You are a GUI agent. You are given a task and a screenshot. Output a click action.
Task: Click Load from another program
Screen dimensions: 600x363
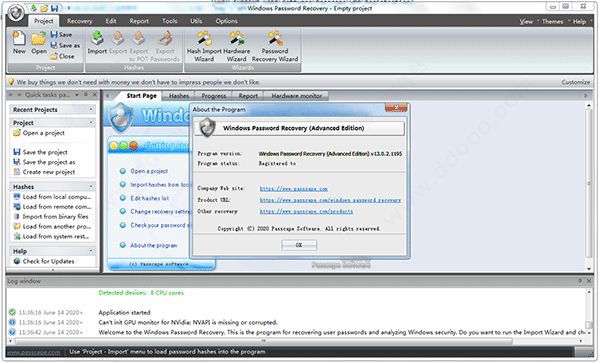tap(53, 226)
